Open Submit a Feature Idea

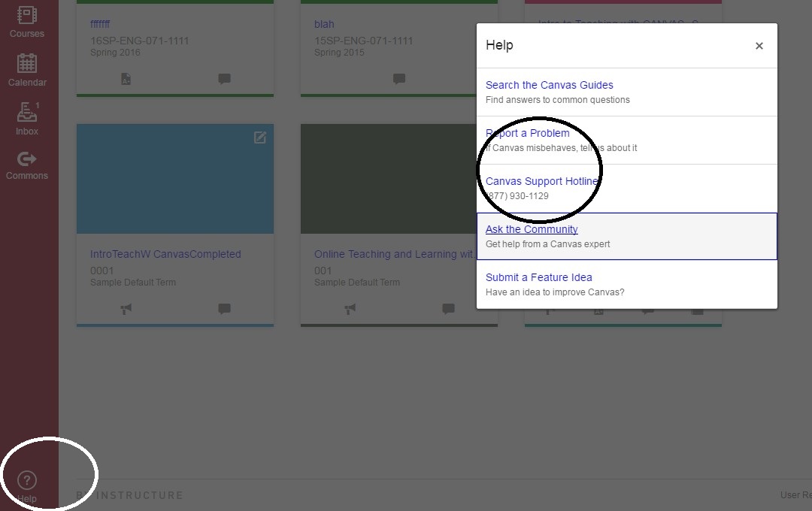[538, 277]
